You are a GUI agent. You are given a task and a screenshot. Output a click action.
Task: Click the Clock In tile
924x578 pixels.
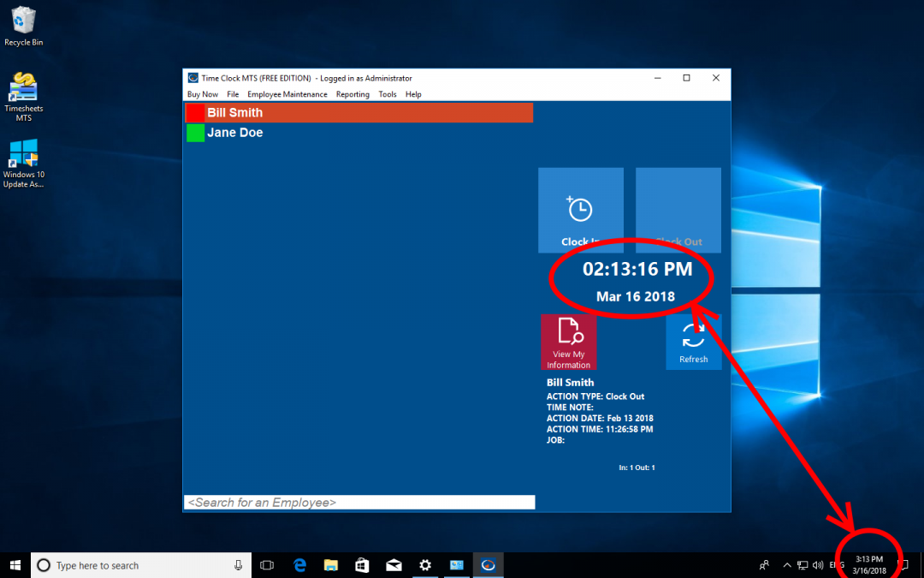click(x=580, y=211)
